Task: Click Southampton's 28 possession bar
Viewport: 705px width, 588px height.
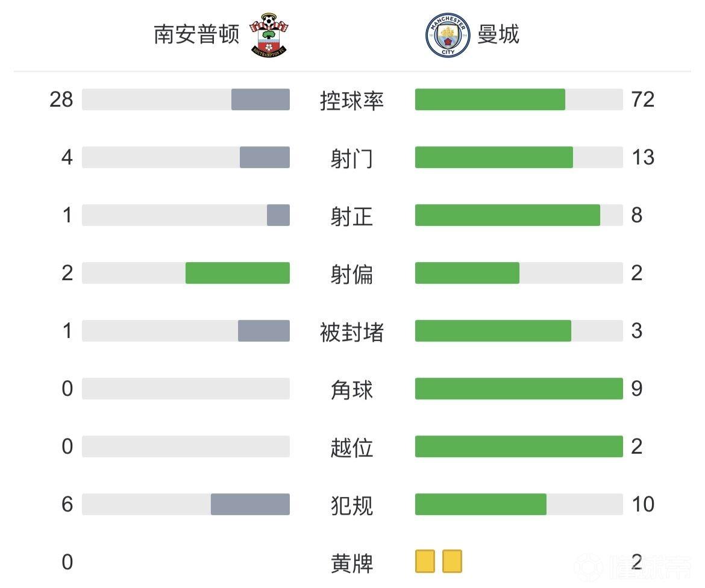Action: [260, 99]
